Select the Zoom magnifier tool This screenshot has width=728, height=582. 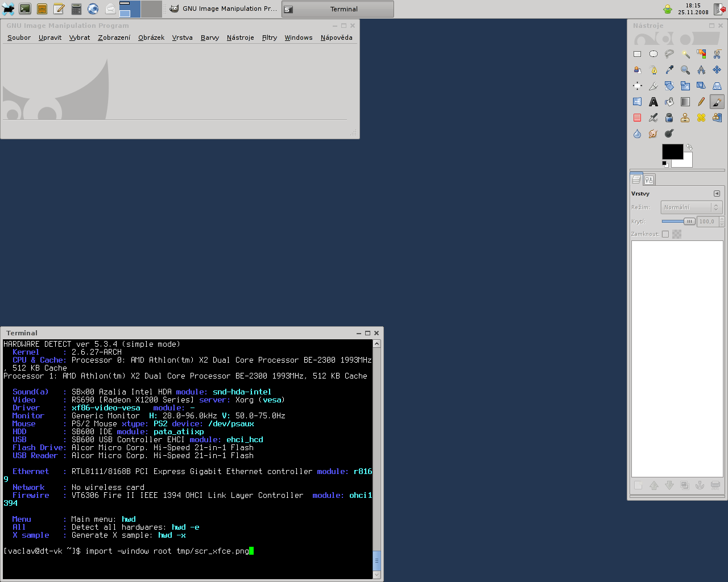[685, 70]
